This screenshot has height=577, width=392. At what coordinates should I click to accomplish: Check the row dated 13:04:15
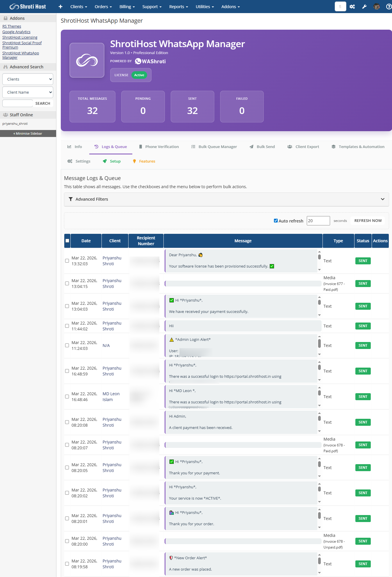(67, 283)
